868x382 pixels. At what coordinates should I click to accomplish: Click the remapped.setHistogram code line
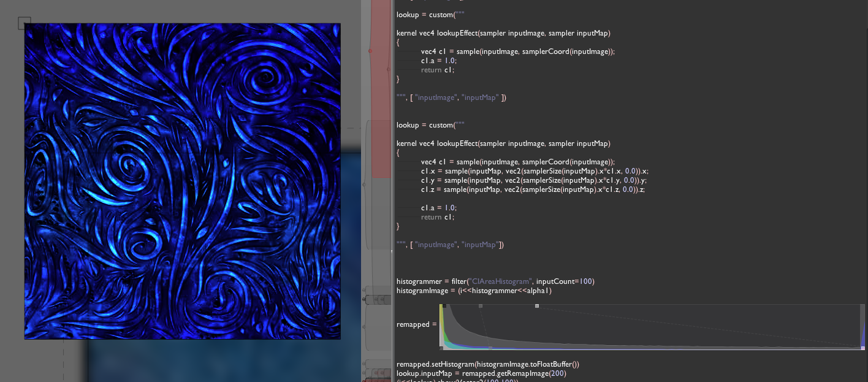[487, 364]
